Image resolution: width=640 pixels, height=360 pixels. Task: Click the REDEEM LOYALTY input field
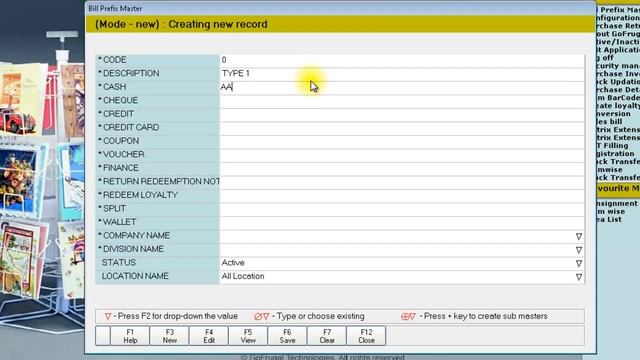point(402,195)
